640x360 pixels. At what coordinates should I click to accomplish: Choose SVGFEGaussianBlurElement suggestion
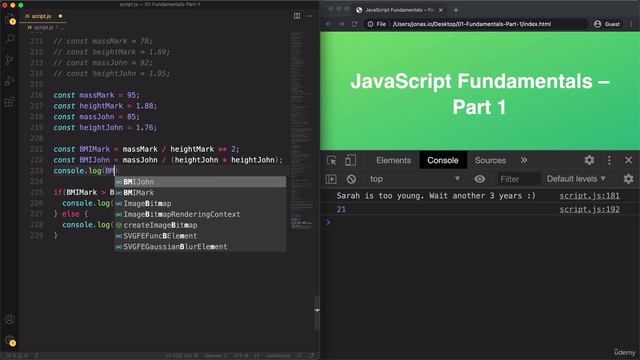(200, 247)
